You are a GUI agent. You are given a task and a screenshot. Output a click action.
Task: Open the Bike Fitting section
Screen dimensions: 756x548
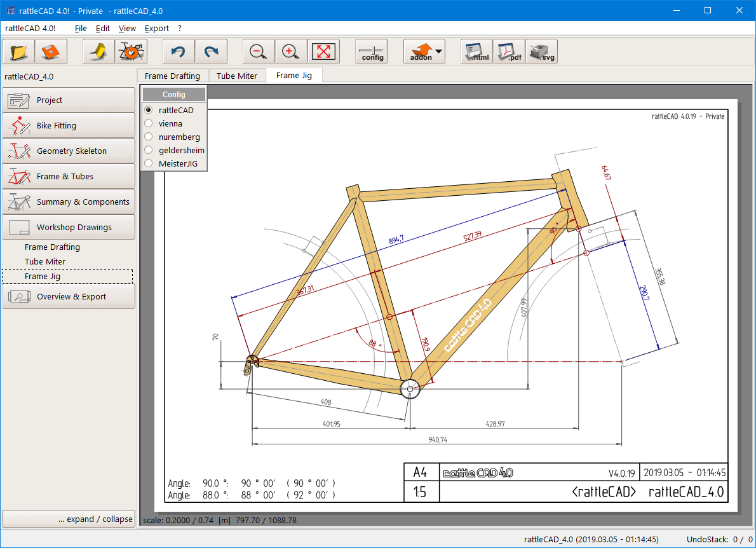[69, 125]
